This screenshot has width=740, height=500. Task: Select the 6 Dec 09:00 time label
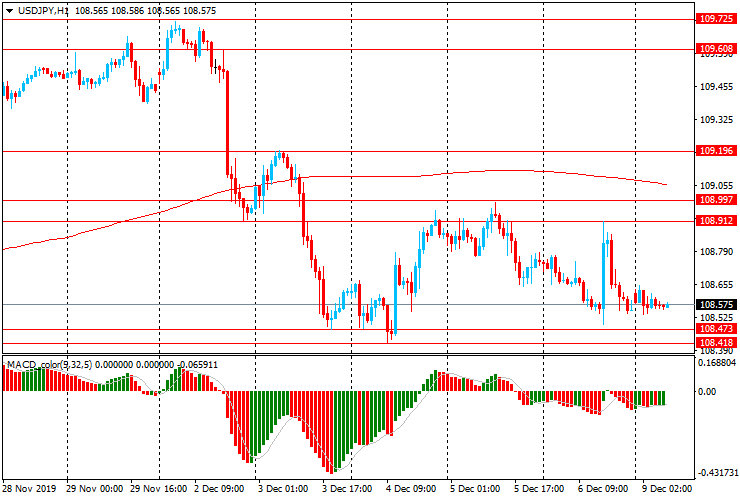coord(603,488)
